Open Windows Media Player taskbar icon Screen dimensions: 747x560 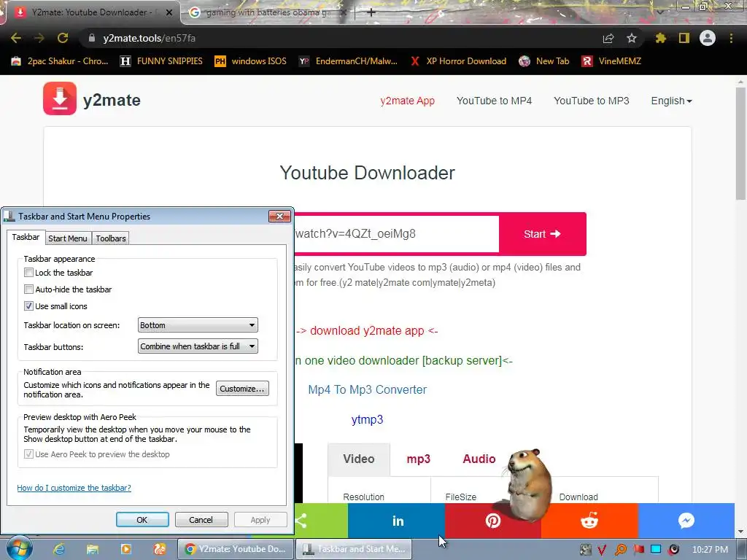pyautogui.click(x=125, y=549)
